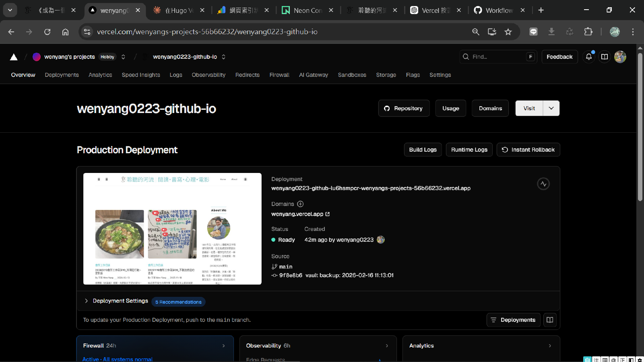The image size is (644, 362).
Task: Add a domain with the plus icon
Action: (x=300, y=204)
